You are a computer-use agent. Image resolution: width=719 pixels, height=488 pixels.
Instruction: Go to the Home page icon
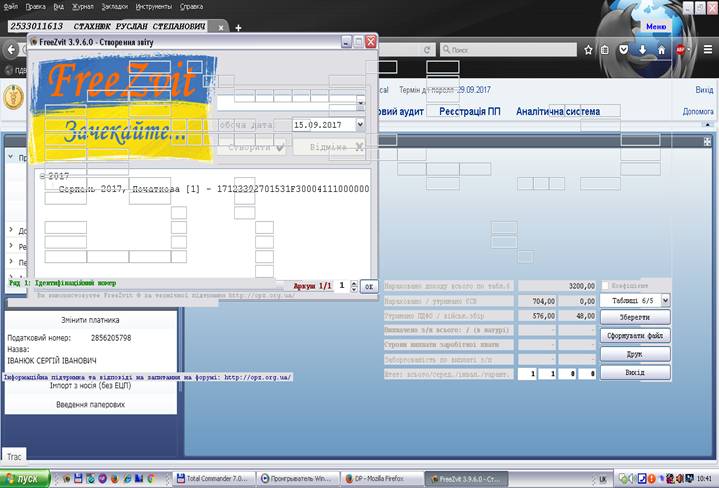[x=659, y=49]
